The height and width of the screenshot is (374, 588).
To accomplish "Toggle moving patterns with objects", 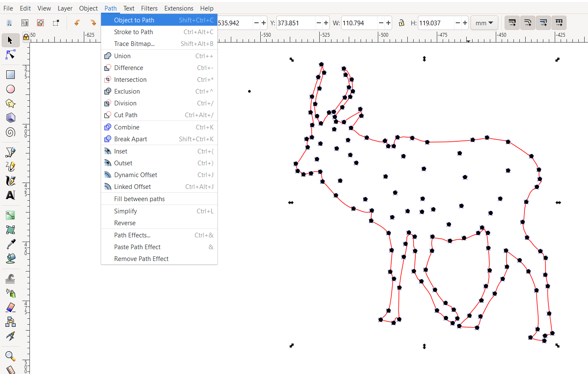I will click(x=559, y=23).
